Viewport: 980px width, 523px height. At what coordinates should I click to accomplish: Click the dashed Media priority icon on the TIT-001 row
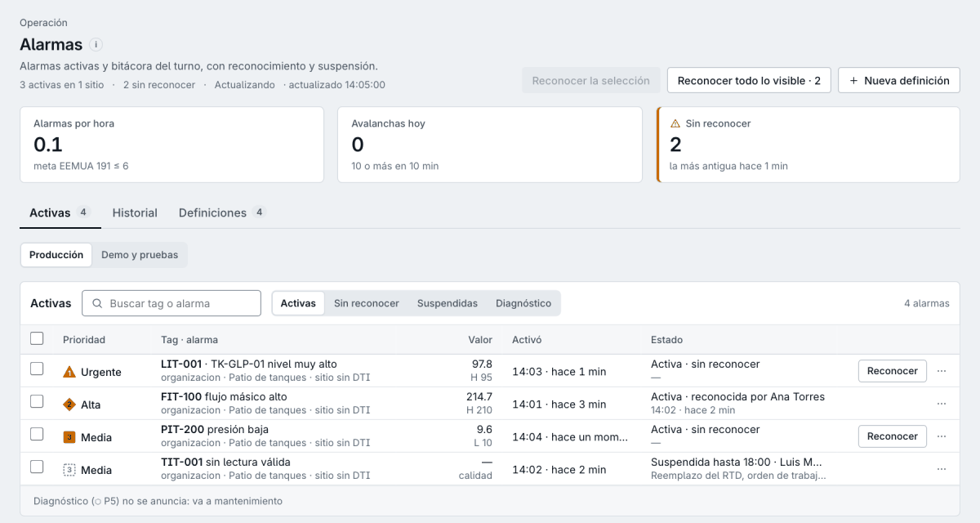point(69,470)
